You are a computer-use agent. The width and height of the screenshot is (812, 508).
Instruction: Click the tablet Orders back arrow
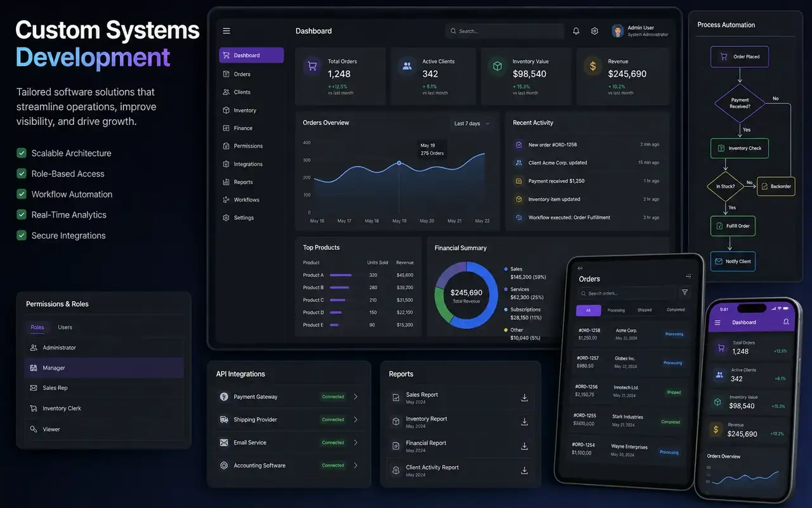(x=580, y=268)
